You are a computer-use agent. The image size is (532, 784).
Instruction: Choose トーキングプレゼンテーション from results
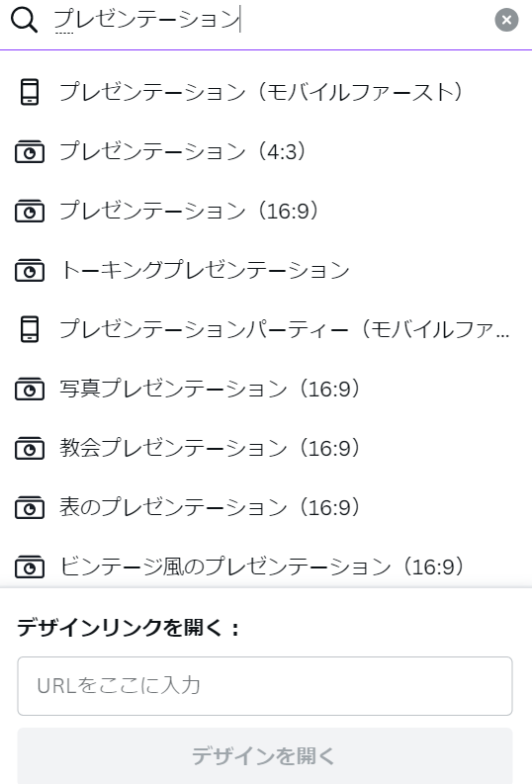pyautogui.click(x=266, y=270)
